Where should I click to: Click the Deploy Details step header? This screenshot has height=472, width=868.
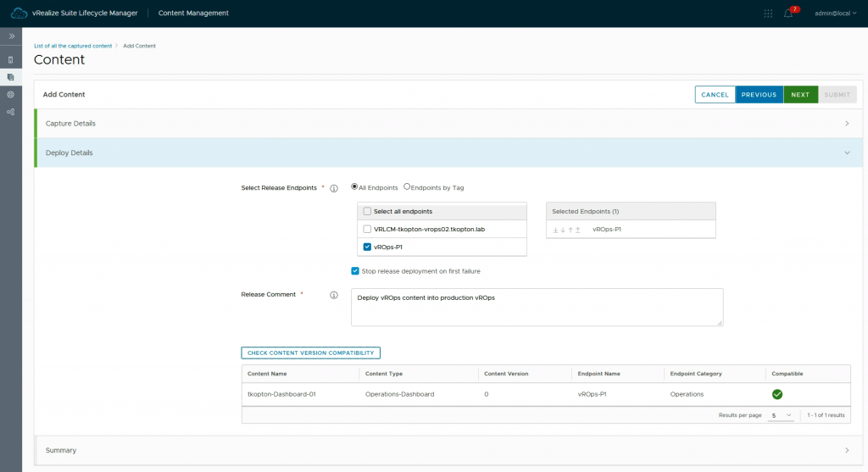coord(448,153)
